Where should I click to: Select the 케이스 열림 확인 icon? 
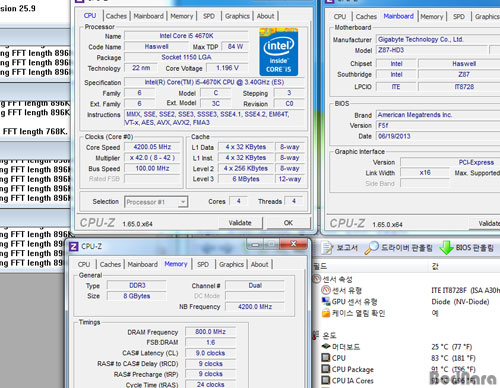click(326, 313)
